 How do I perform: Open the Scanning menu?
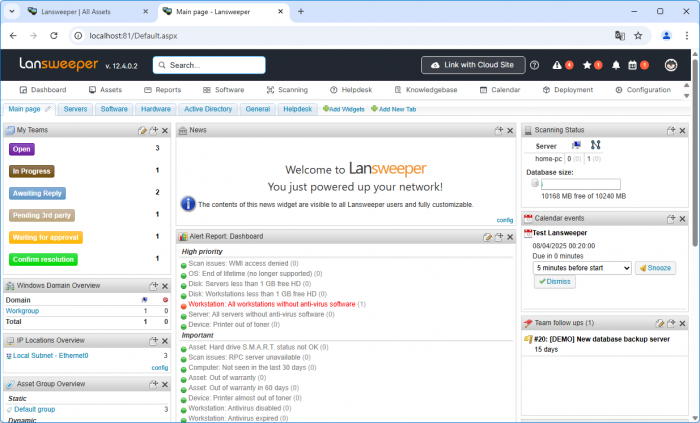(287, 89)
